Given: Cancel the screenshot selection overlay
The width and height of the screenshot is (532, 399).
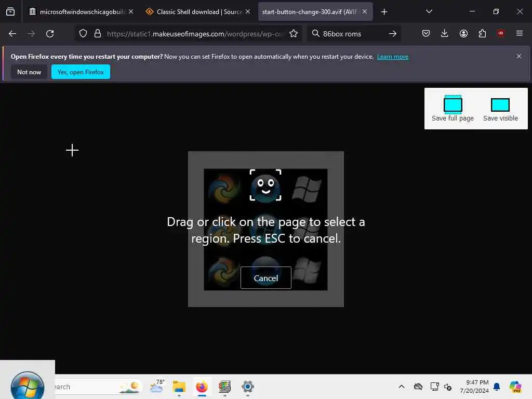Looking at the screenshot, I should pyautogui.click(x=265, y=278).
